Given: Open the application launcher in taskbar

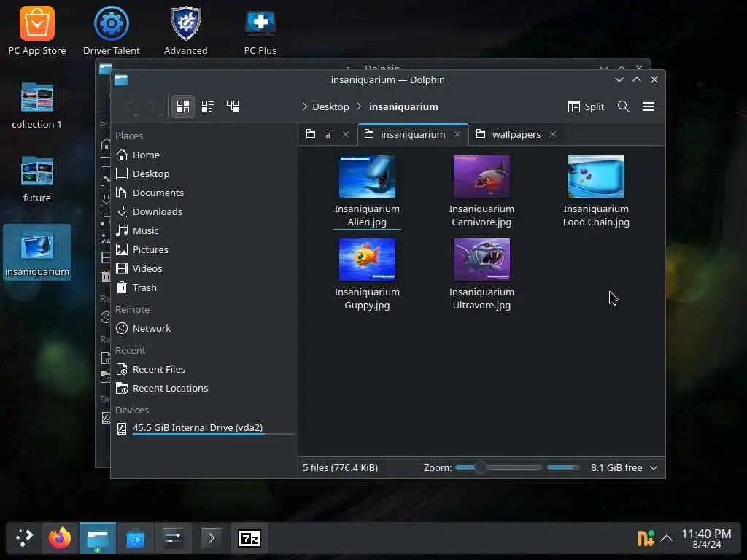Looking at the screenshot, I should pos(24,539).
